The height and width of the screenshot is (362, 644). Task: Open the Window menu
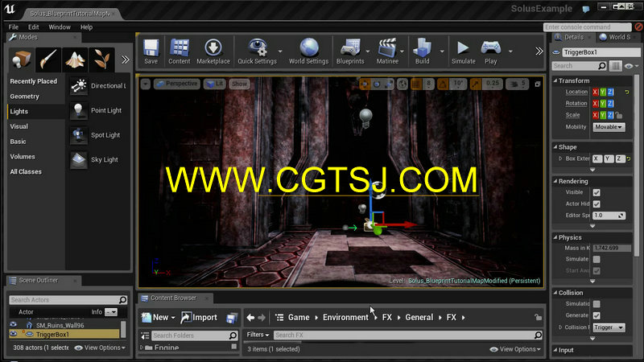tap(60, 27)
